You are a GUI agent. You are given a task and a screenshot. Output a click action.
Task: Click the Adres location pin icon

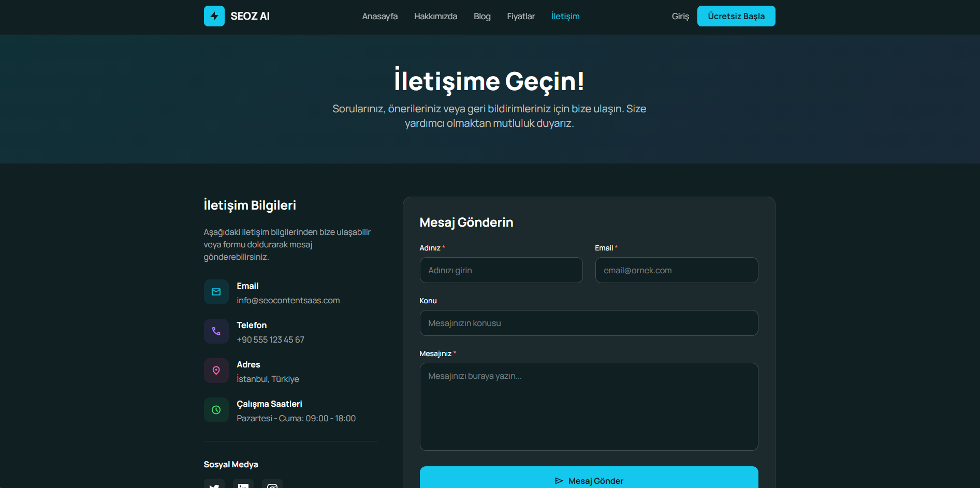pyautogui.click(x=216, y=371)
